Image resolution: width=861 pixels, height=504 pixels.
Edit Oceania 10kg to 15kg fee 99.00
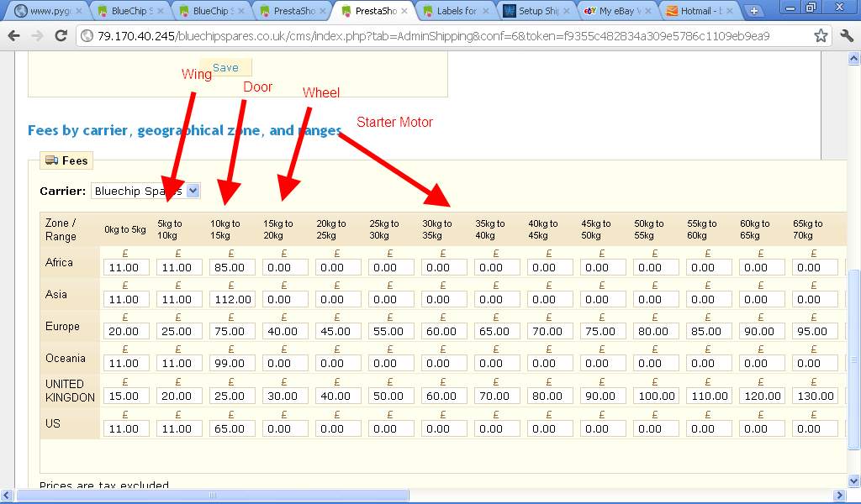point(232,363)
